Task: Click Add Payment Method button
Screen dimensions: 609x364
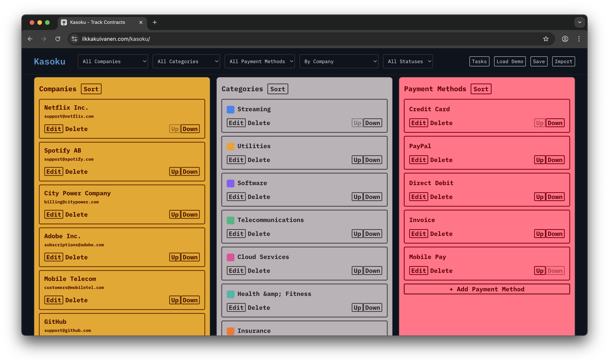Action: pyautogui.click(x=487, y=289)
